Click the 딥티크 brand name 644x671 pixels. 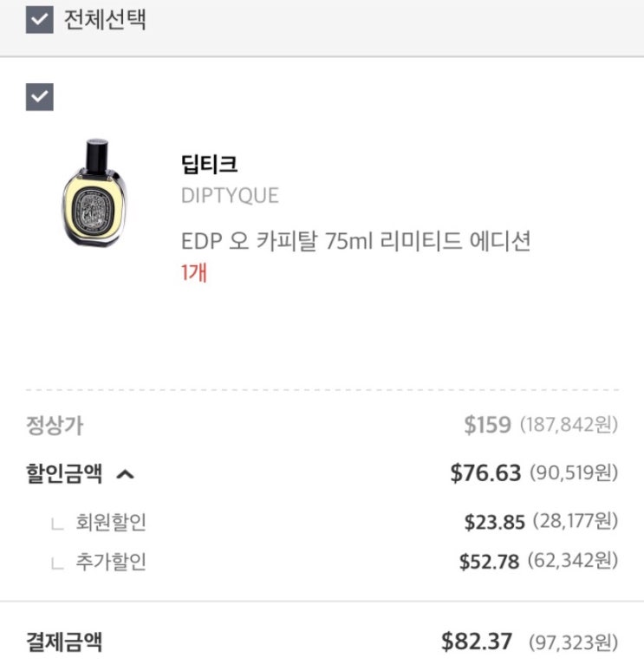(x=209, y=163)
